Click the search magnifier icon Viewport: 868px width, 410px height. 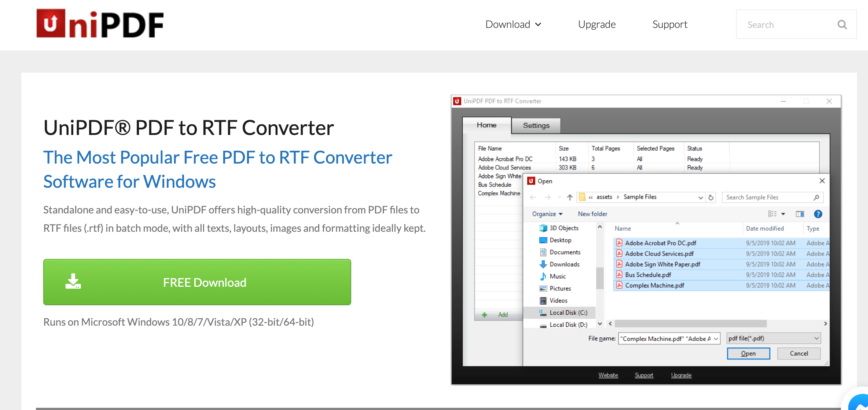click(x=842, y=25)
